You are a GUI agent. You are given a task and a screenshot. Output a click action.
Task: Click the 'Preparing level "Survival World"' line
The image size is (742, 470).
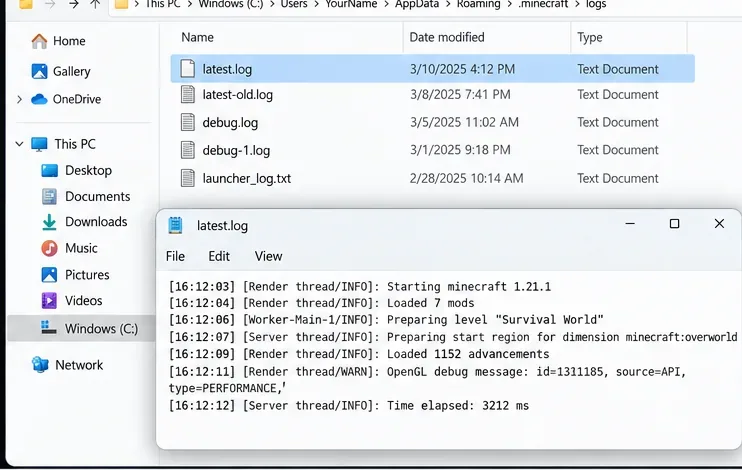coord(386,320)
